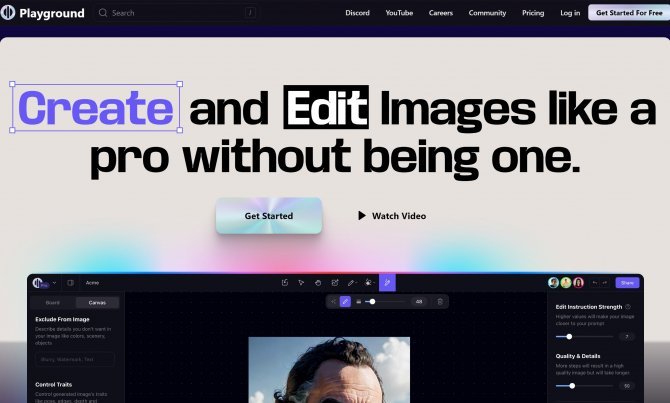This screenshot has width=670, height=403.
Task: Click Log in
Action: pyautogui.click(x=570, y=13)
